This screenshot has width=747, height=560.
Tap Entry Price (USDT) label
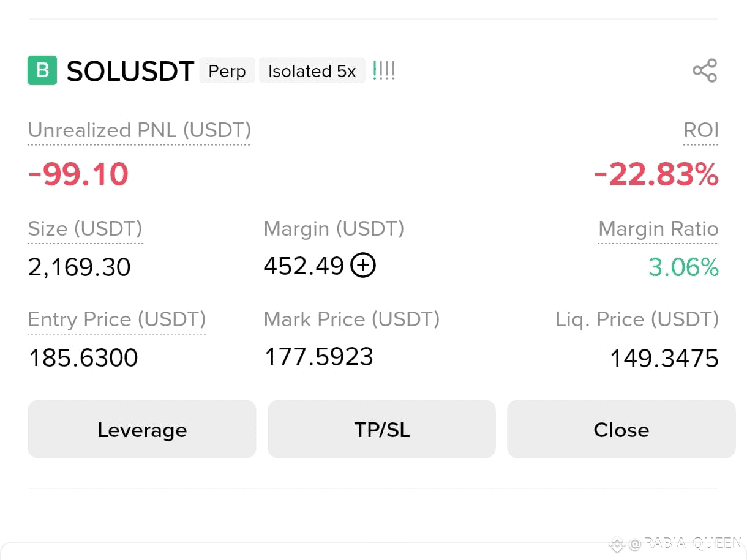(117, 319)
